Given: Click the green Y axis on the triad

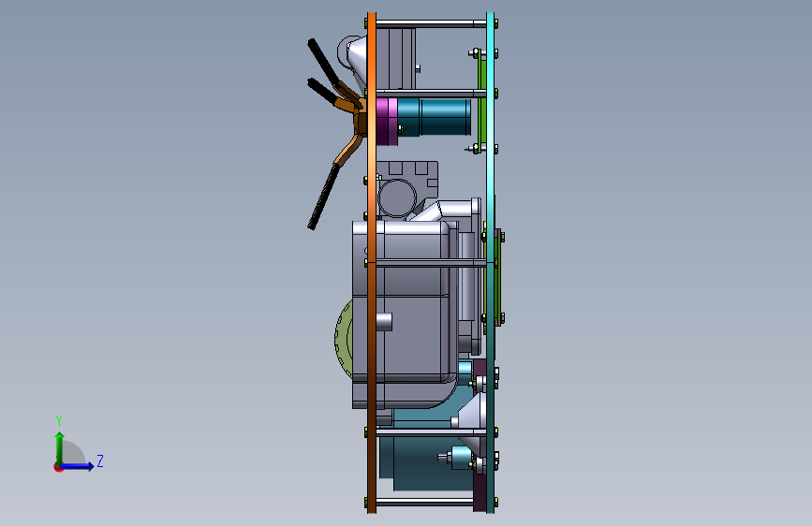Looking at the screenshot, I should (60, 447).
